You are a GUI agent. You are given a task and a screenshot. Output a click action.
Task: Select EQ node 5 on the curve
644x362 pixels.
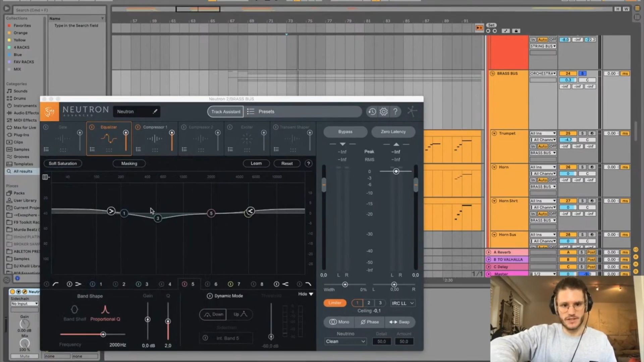(x=211, y=213)
